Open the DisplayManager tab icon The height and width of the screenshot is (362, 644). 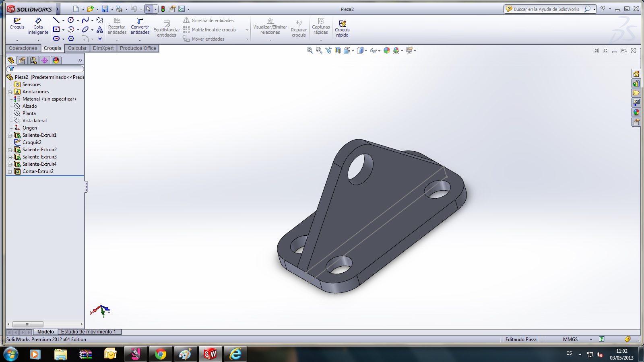pyautogui.click(x=56, y=60)
